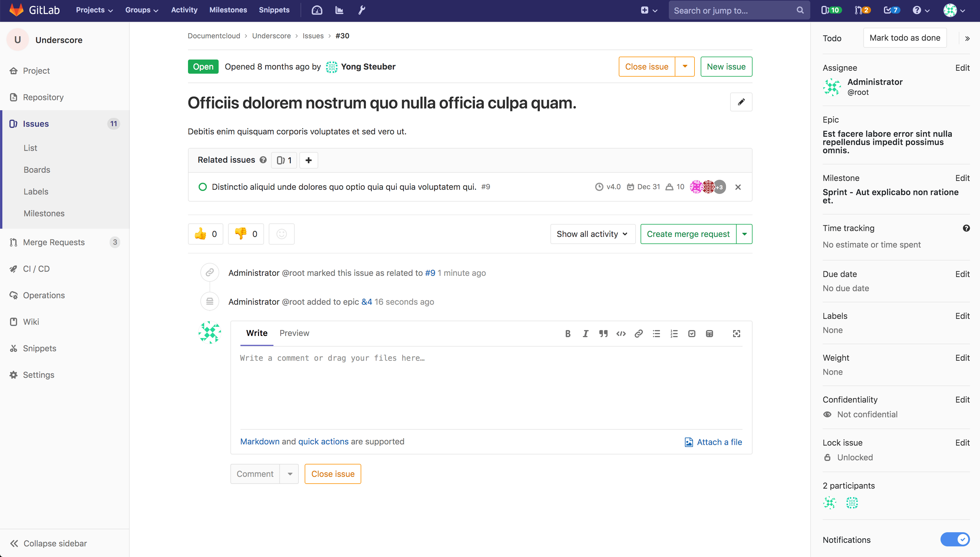This screenshot has width=980, height=557.
Task: Click into the comment text area
Action: point(491,386)
